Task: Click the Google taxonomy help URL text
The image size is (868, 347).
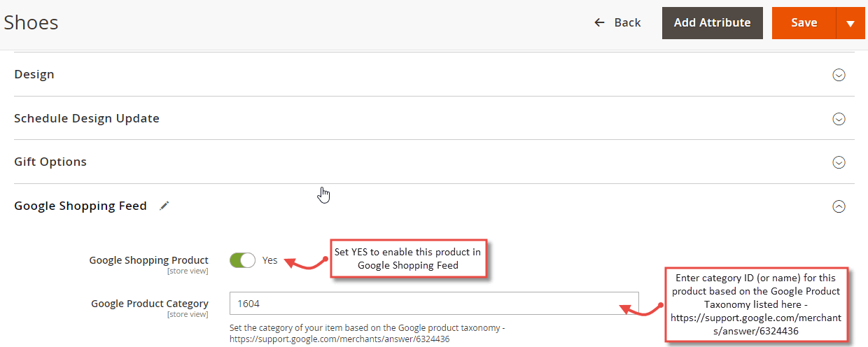Action: point(339,339)
